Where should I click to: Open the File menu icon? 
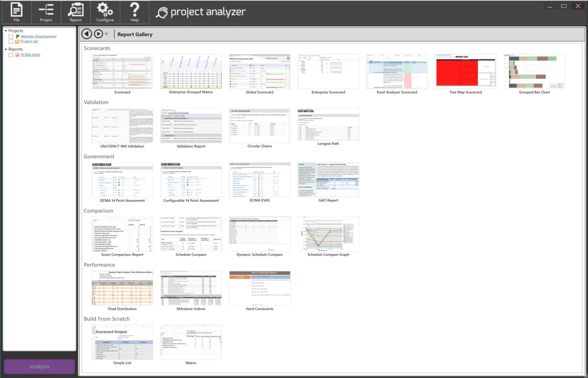click(x=16, y=13)
